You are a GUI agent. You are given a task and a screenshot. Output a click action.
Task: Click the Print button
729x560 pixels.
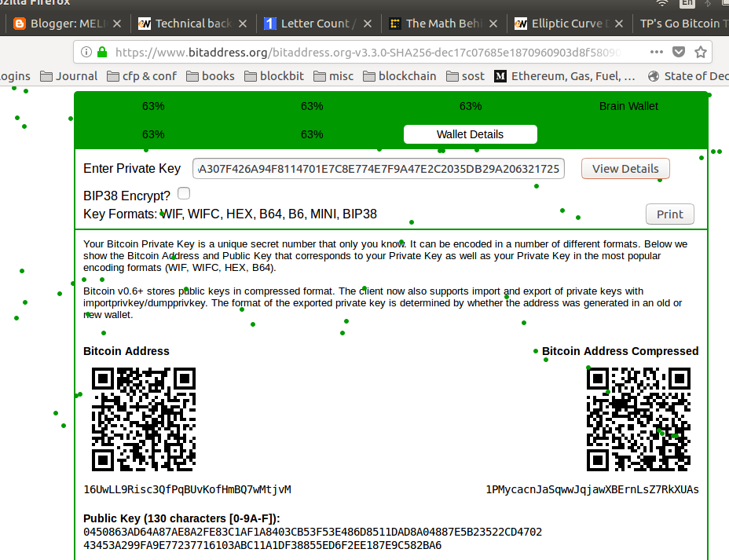pos(669,214)
